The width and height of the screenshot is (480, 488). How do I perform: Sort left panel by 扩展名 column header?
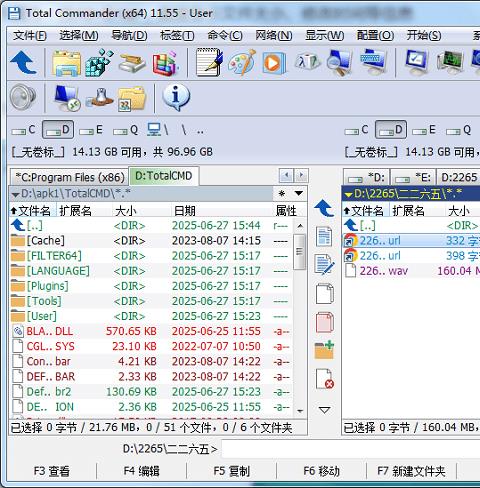tap(84, 210)
